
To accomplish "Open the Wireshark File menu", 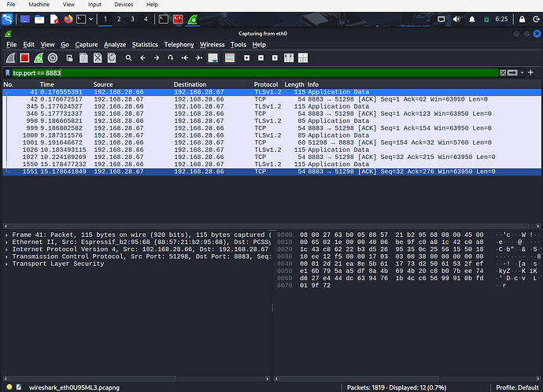I will tap(12, 45).
